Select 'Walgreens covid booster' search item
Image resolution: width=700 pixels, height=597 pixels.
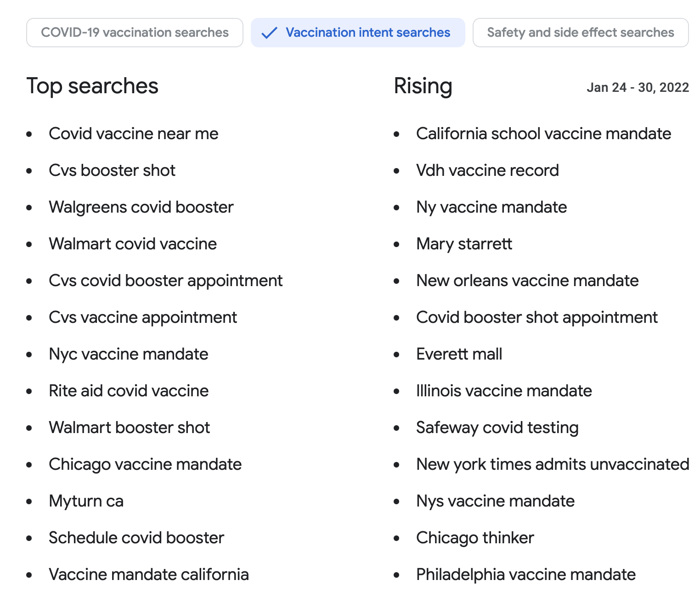pos(141,207)
